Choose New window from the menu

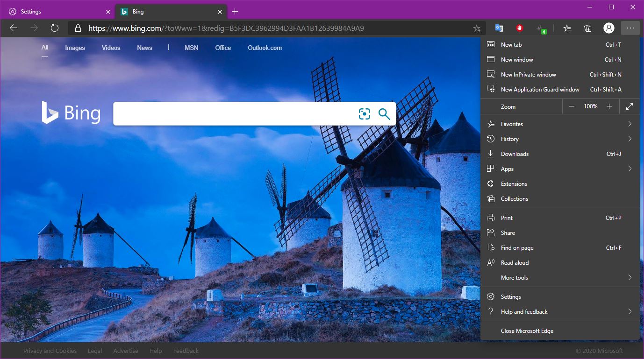pyautogui.click(x=560, y=60)
